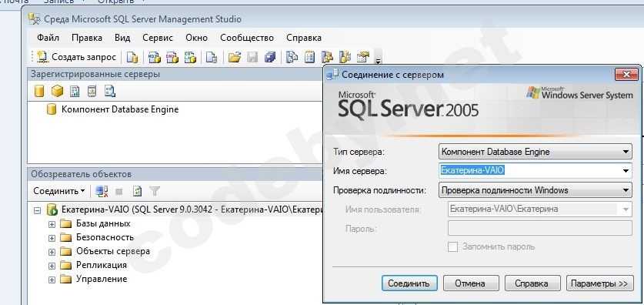This screenshot has width=644, height=305.
Task: Click the Соединить button in dialog
Action: (409, 283)
